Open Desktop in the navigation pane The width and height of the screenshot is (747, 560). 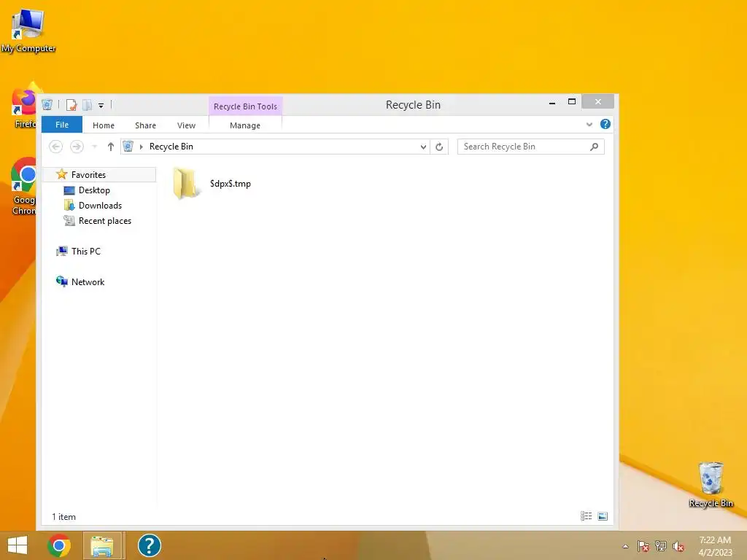94,190
